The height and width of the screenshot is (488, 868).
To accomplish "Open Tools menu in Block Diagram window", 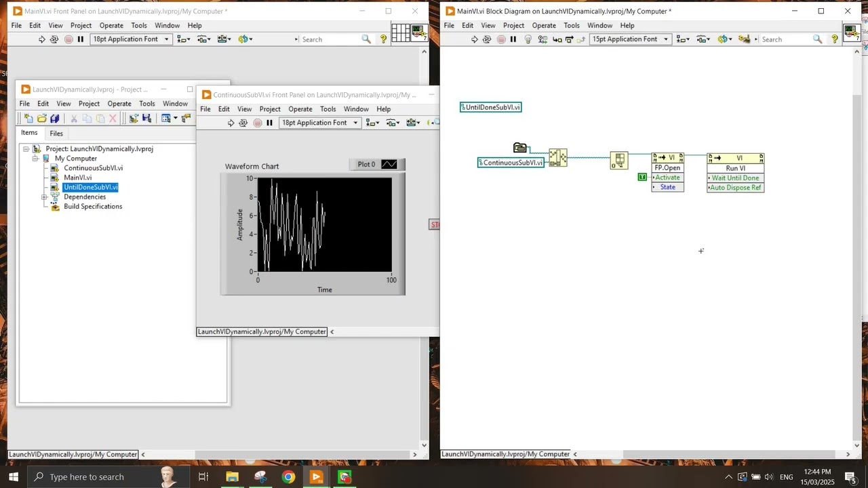I will 572,26.
